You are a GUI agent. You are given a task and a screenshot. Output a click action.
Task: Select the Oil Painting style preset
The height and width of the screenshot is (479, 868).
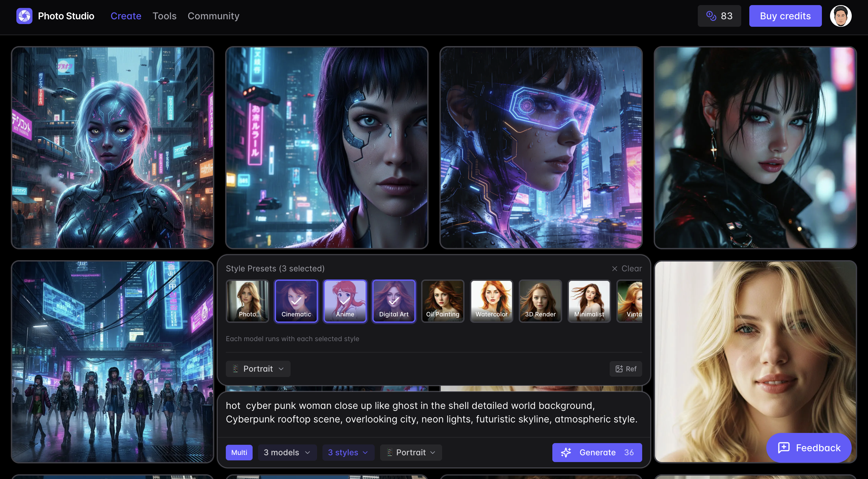click(442, 301)
